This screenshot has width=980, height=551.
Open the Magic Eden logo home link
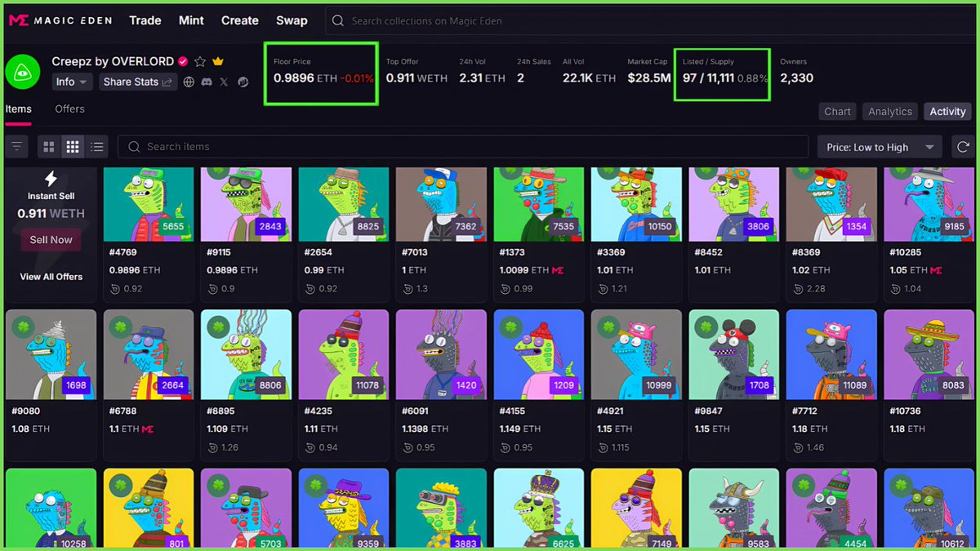pos(60,20)
